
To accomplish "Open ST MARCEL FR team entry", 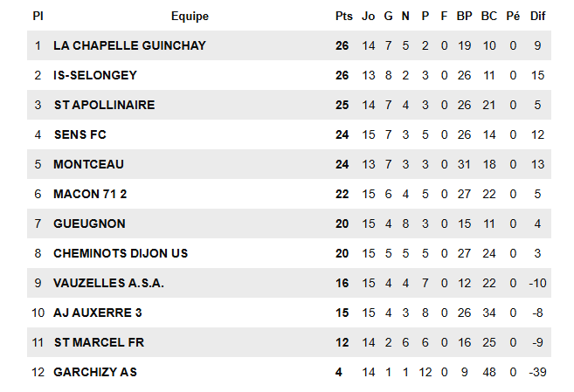I will coord(99,342).
